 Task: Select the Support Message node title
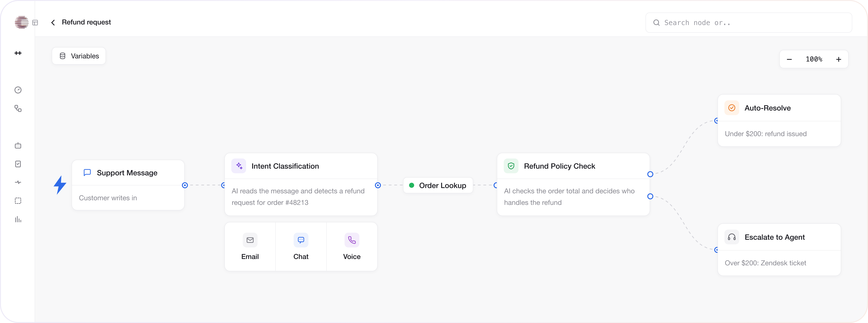pos(127,173)
